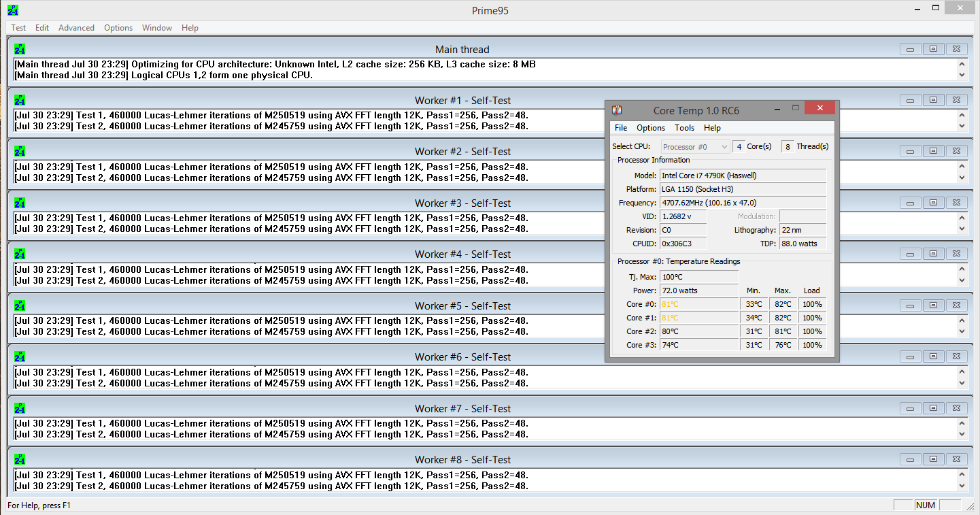
Task: Click Core #3 current temperature 74°C
Action: pos(699,345)
